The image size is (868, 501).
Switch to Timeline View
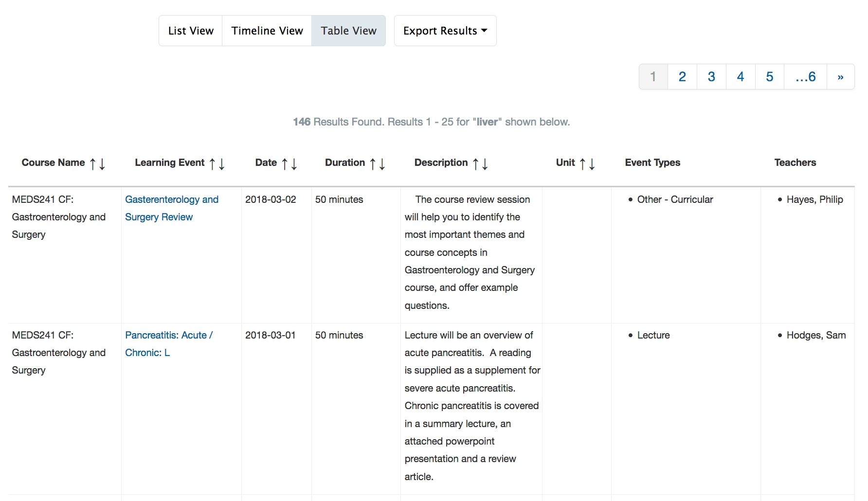click(x=267, y=31)
